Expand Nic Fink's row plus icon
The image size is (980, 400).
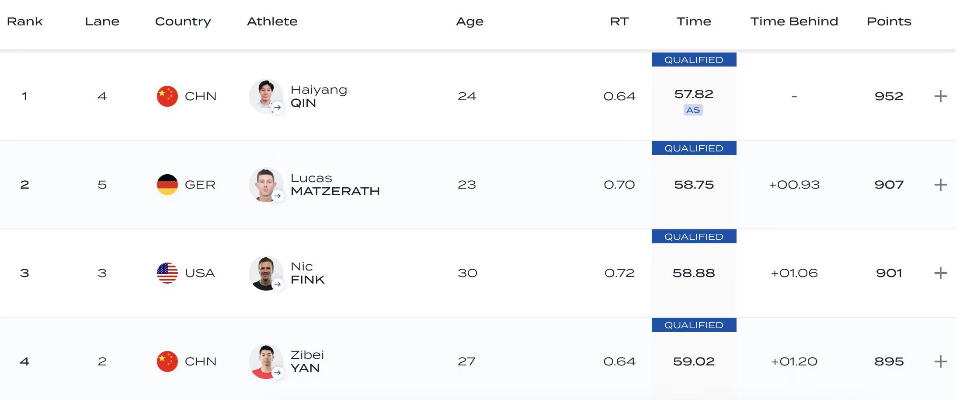[x=940, y=273]
